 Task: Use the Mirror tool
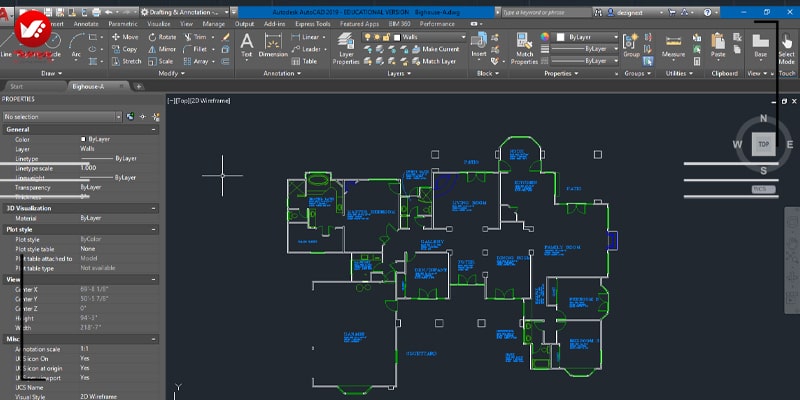(x=162, y=49)
